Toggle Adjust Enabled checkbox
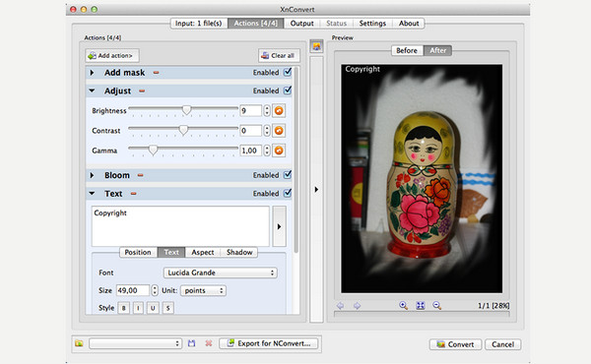This screenshot has width=591, height=364. [x=288, y=91]
